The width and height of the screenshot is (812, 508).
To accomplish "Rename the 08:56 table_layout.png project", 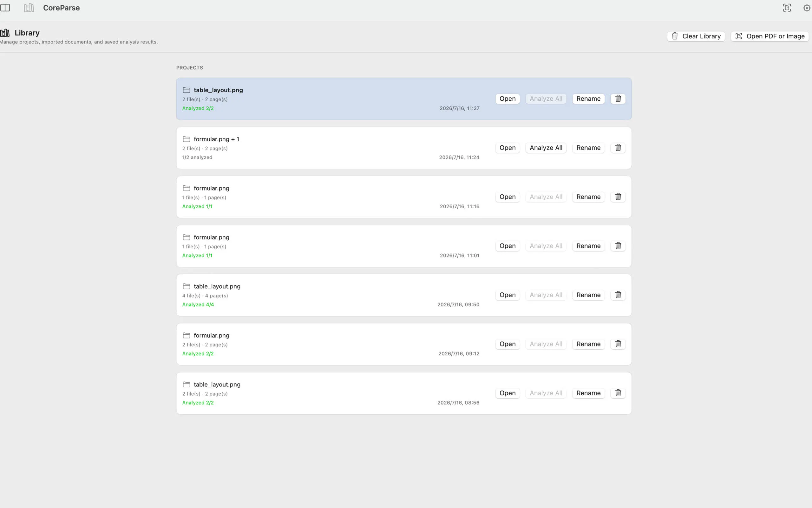I will [588, 393].
